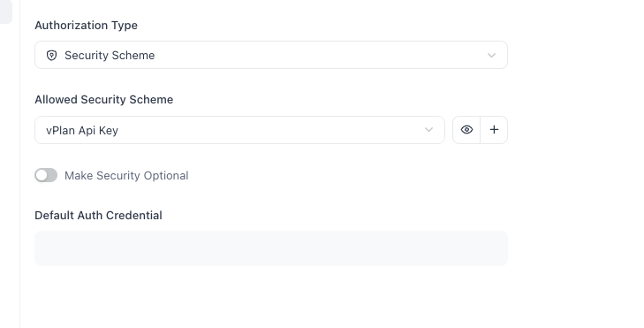This screenshot has width=644, height=328.
Task: Click the shield icon in Authorization Type
Action: tap(51, 55)
